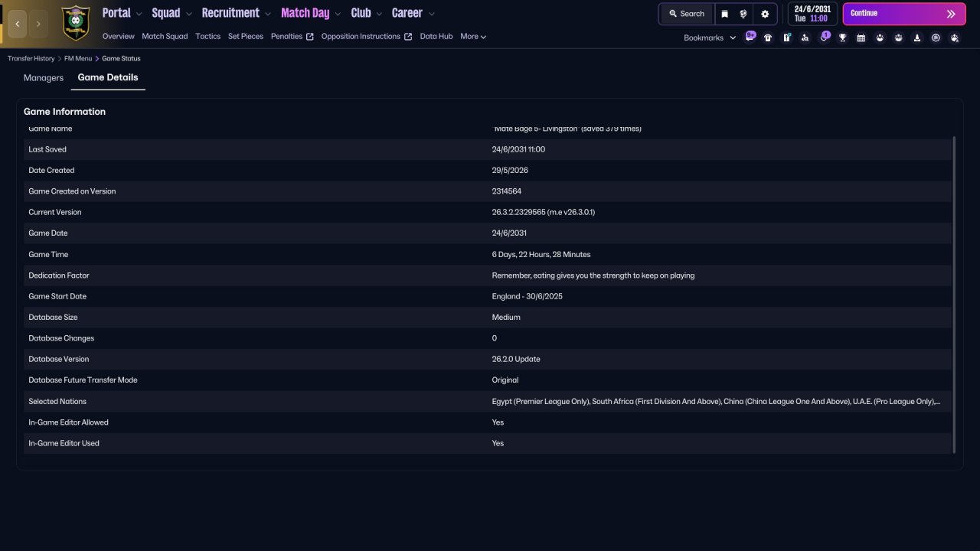The height and width of the screenshot is (551, 980).
Task: Click the Continue button
Action: click(x=904, y=14)
